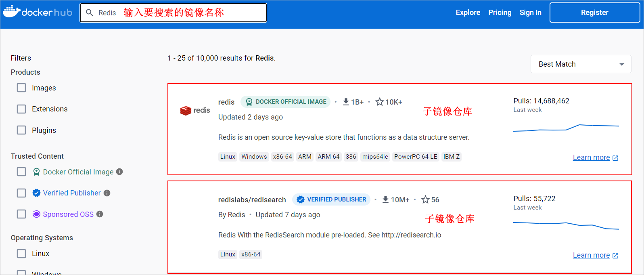Click the search input field containing Redis
The height and width of the screenshot is (275, 644).
[173, 13]
